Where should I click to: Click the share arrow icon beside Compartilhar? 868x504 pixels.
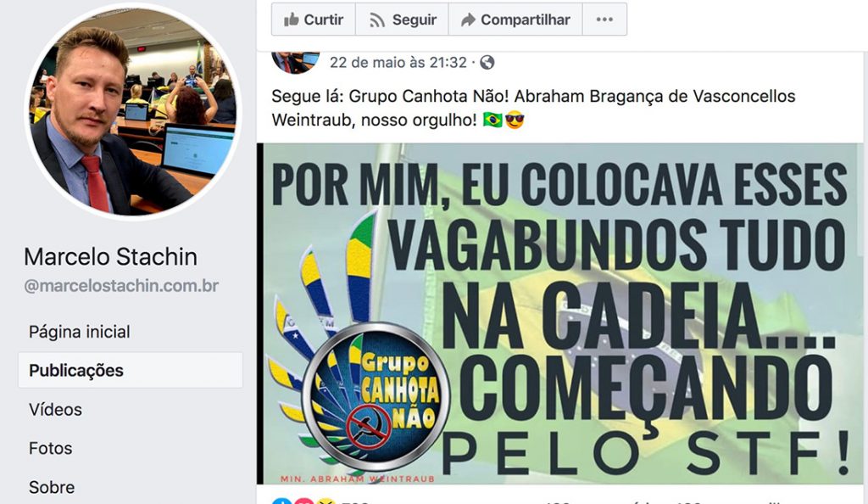tap(468, 20)
